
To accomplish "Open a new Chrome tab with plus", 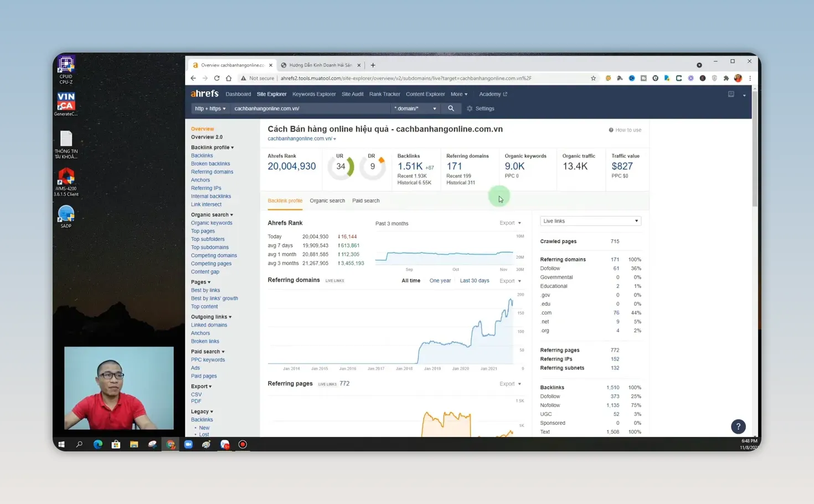I will tap(373, 65).
